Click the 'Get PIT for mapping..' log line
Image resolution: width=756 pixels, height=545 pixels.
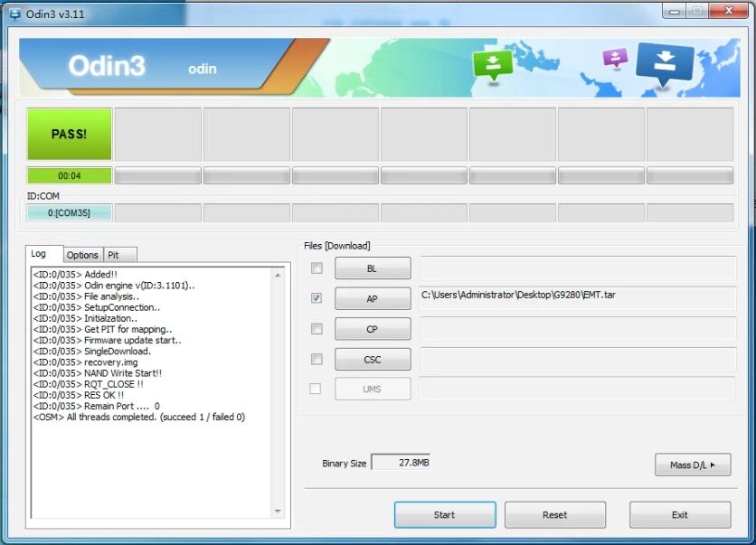click(102, 330)
